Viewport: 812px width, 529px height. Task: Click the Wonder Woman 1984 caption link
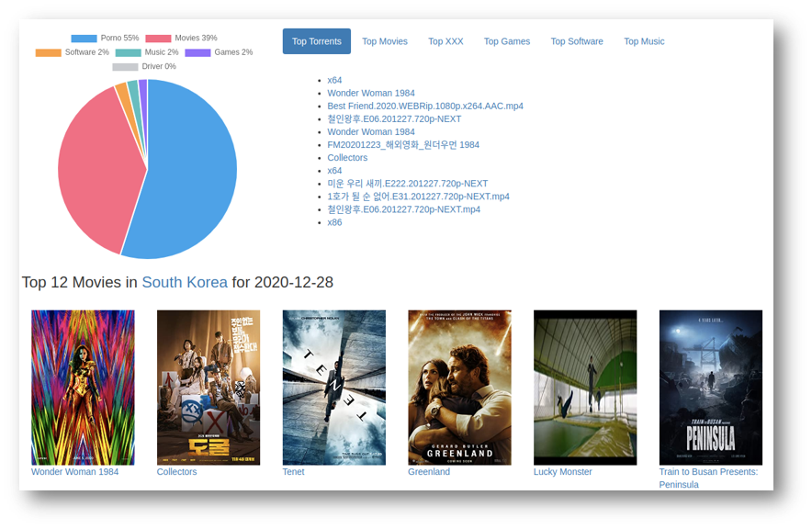74,472
